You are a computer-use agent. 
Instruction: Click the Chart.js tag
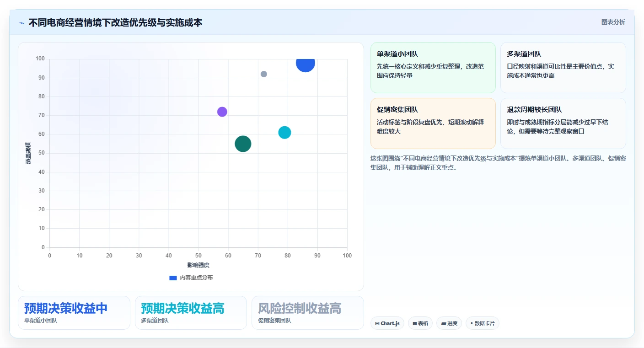[387, 323]
